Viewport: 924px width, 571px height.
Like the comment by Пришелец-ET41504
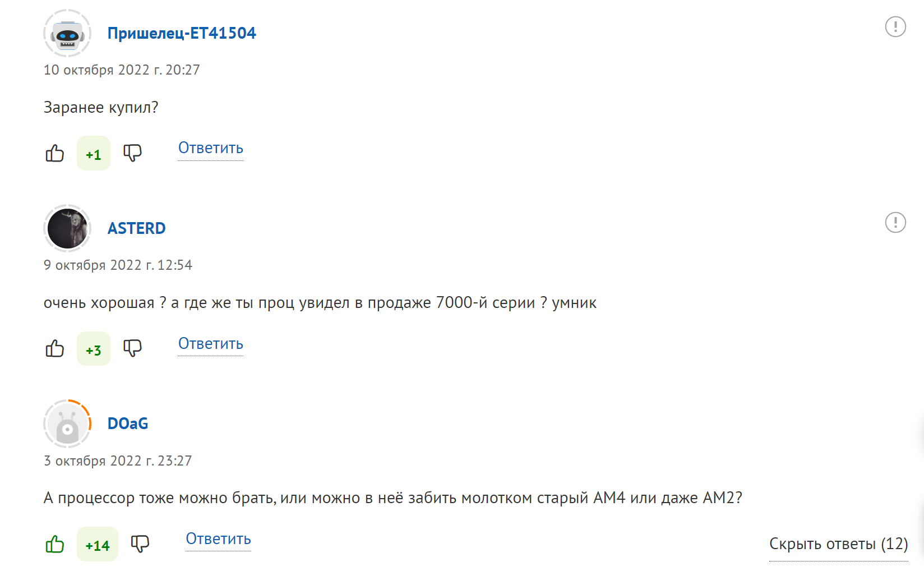[x=55, y=153]
